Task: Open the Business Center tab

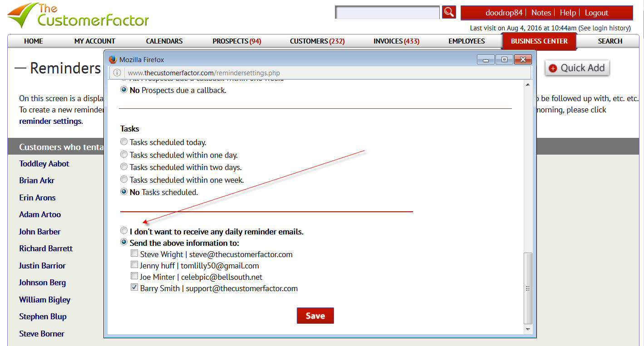Action: coord(539,41)
